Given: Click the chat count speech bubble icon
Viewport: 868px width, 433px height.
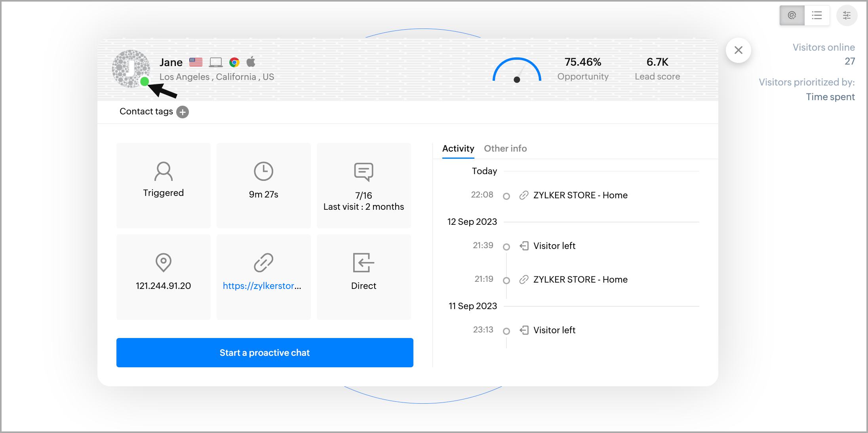Looking at the screenshot, I should point(364,172).
